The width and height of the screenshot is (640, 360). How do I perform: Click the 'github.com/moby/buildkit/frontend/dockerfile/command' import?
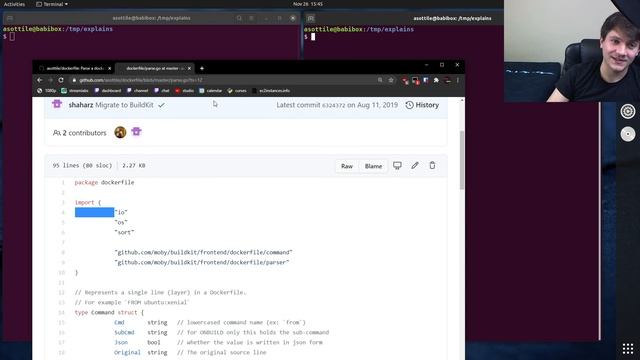click(203, 252)
